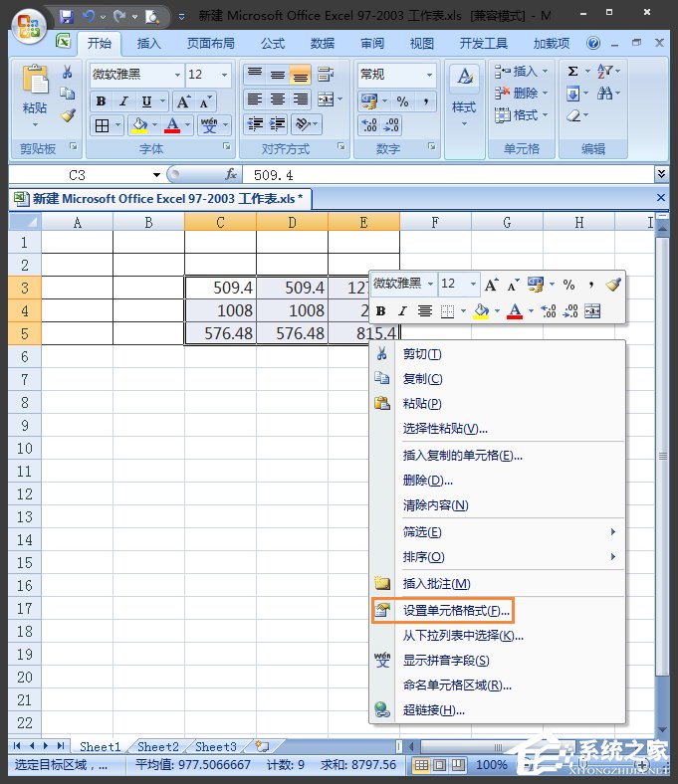
Task: Open print preview from quick access toolbar
Action: 151,17
